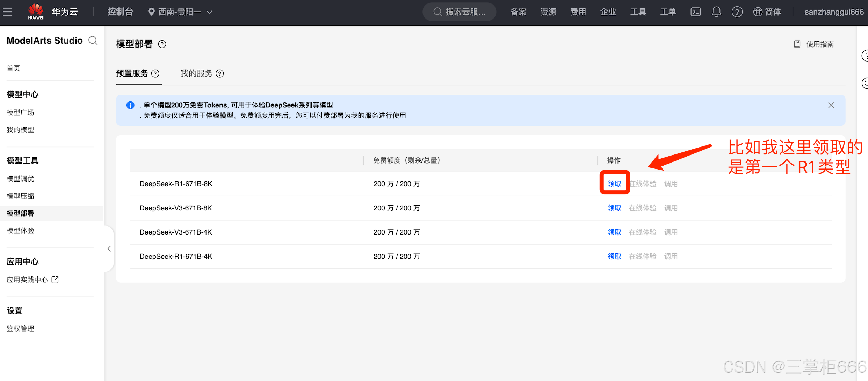Click help icon next to 我的服务 tab
Viewport: 868px width, 381px height.
[x=220, y=74]
